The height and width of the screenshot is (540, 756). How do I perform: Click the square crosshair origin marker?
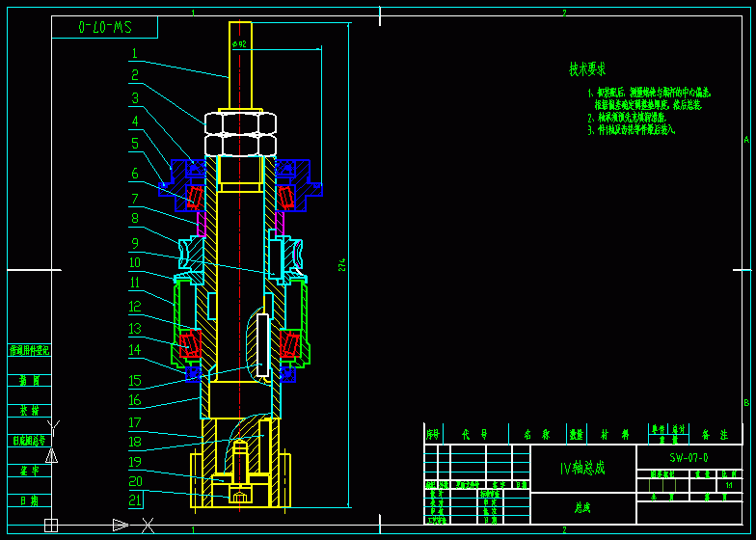(51, 526)
